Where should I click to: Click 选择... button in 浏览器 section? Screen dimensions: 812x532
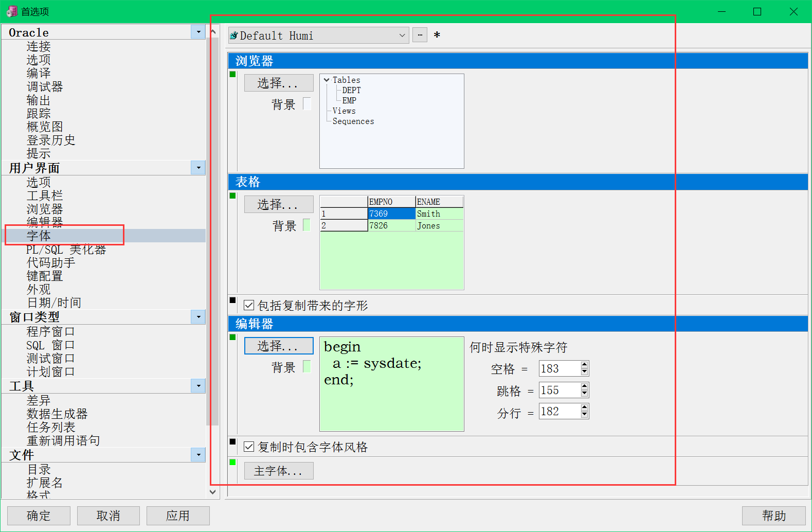(279, 83)
